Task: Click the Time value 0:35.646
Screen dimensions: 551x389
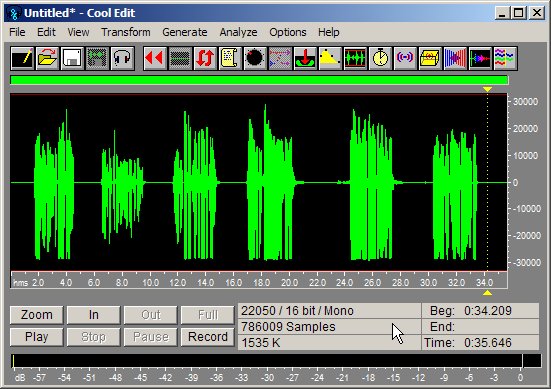Action: pos(488,343)
